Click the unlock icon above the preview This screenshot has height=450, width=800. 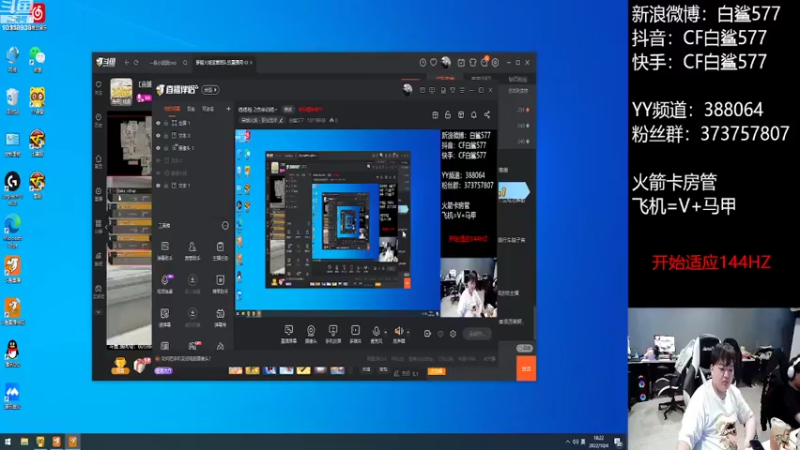(448, 115)
